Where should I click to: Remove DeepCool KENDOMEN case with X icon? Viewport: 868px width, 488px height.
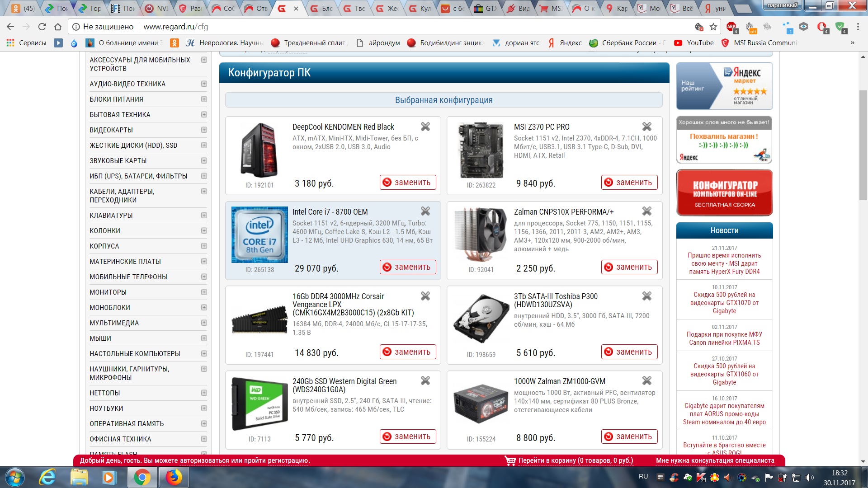425,127
